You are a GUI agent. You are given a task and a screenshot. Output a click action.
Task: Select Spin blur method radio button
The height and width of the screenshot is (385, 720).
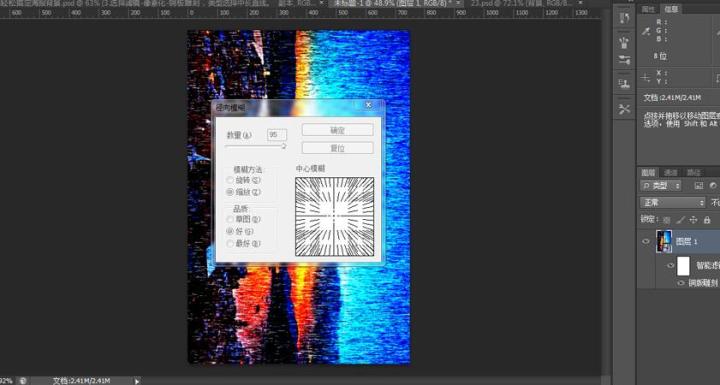[230, 181]
